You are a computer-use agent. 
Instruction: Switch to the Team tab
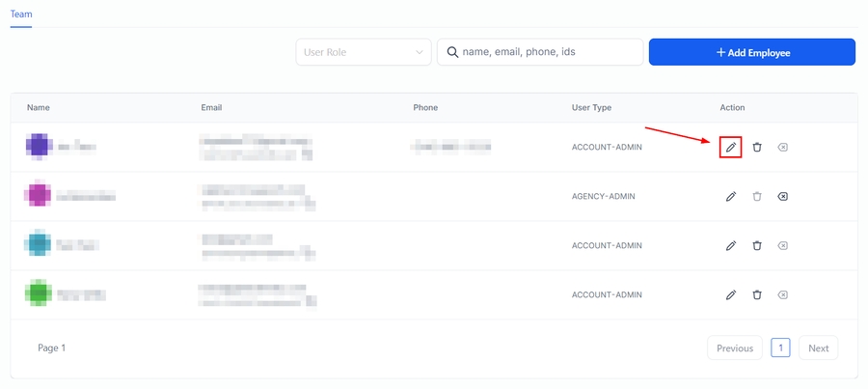coord(21,14)
